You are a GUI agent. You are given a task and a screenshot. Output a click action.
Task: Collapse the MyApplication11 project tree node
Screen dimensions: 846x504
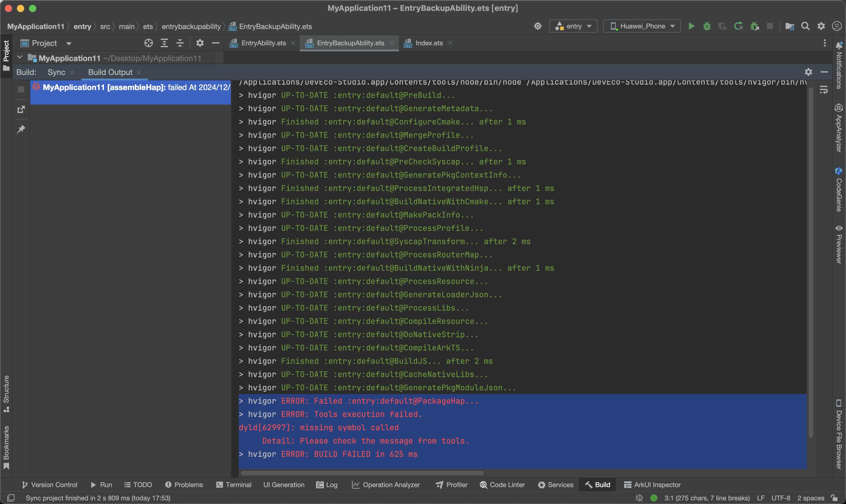tap(19, 57)
